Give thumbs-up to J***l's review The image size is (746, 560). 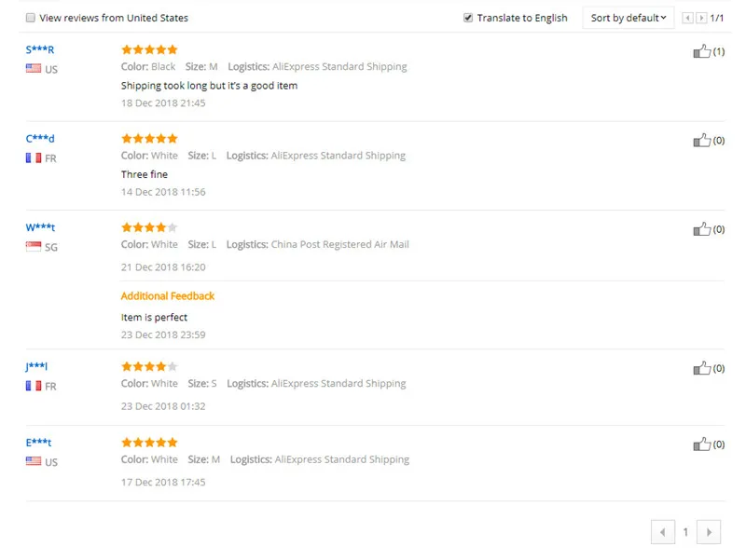point(702,368)
